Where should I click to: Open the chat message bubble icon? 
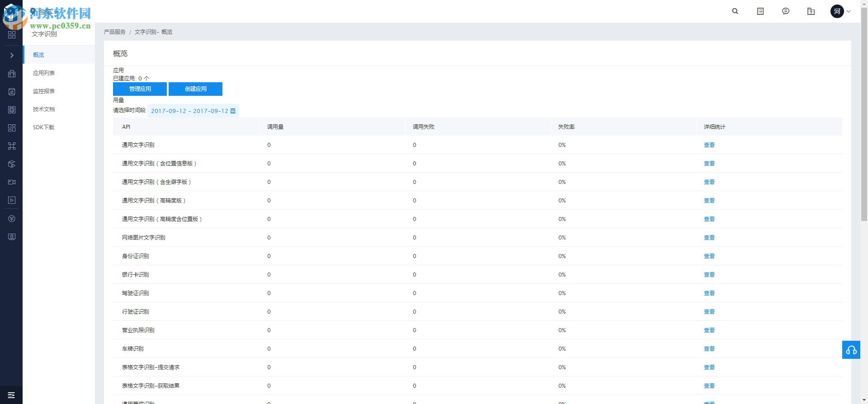[x=786, y=11]
